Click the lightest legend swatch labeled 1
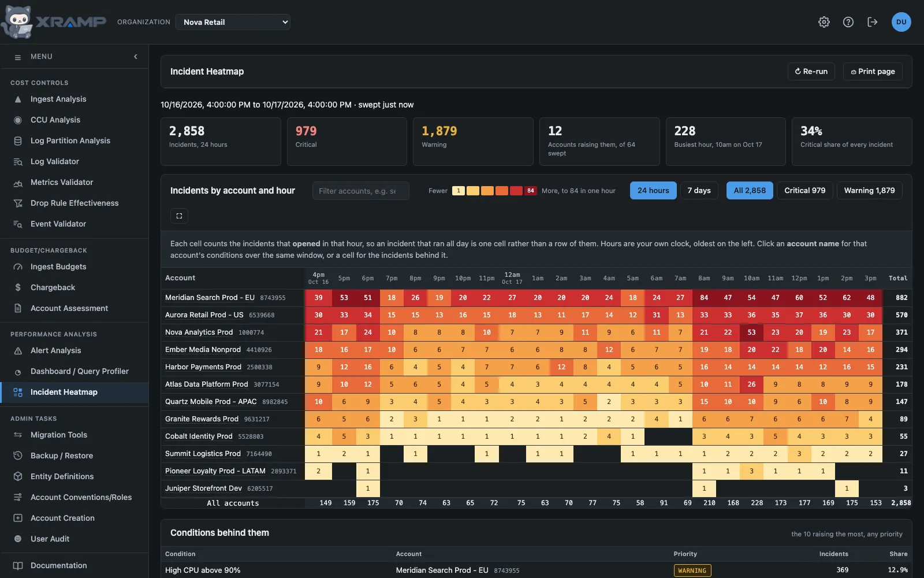 [459, 191]
